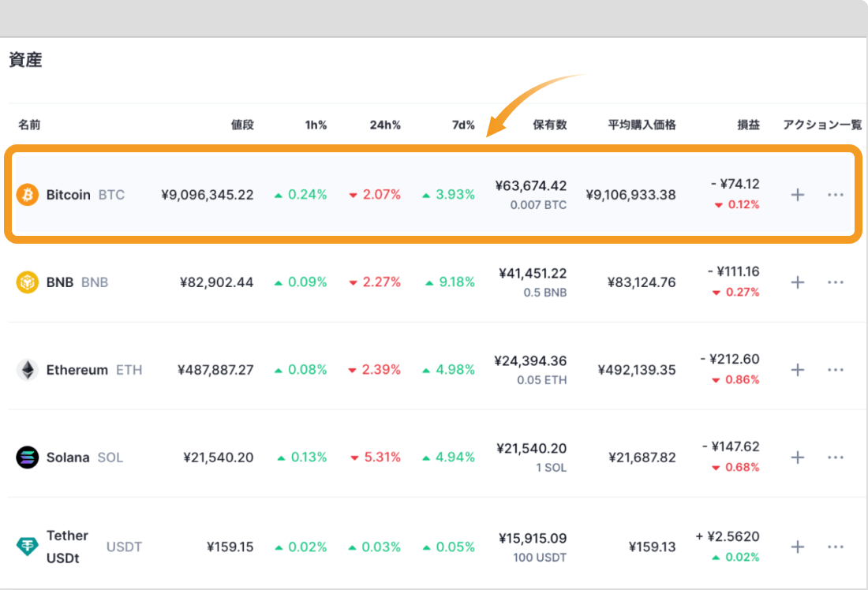Open the more options menu for Solana
This screenshot has height=590, width=868.
(836, 457)
